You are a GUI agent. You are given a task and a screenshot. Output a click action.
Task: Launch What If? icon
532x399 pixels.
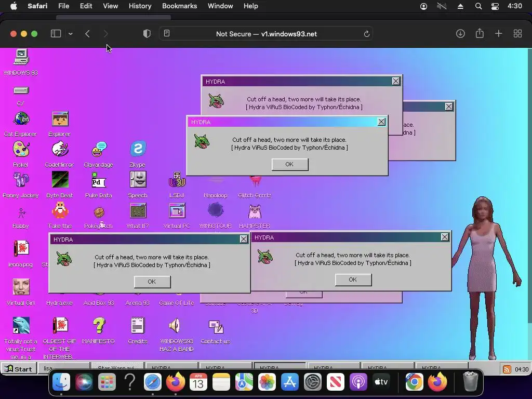(x=138, y=210)
